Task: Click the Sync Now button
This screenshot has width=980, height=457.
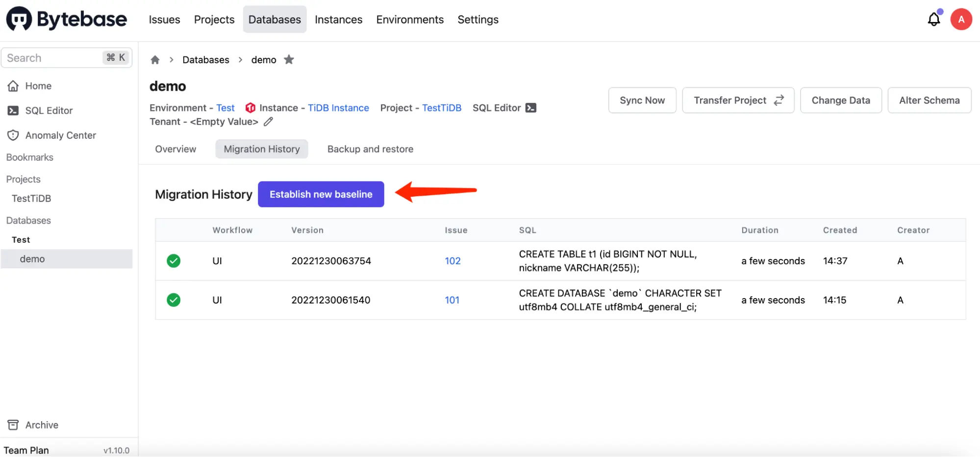Action: 642,100
